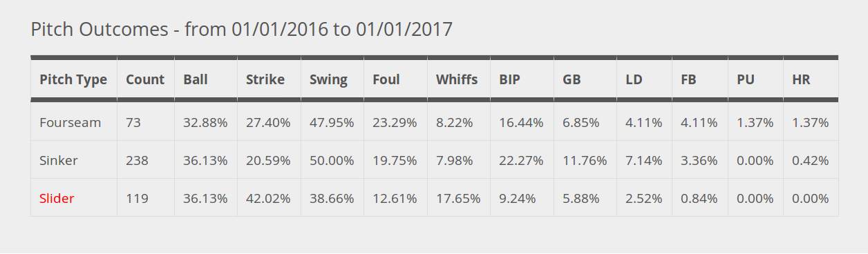
Task: Click the Pitch Outcomes date range heading
Action: [x=242, y=29]
